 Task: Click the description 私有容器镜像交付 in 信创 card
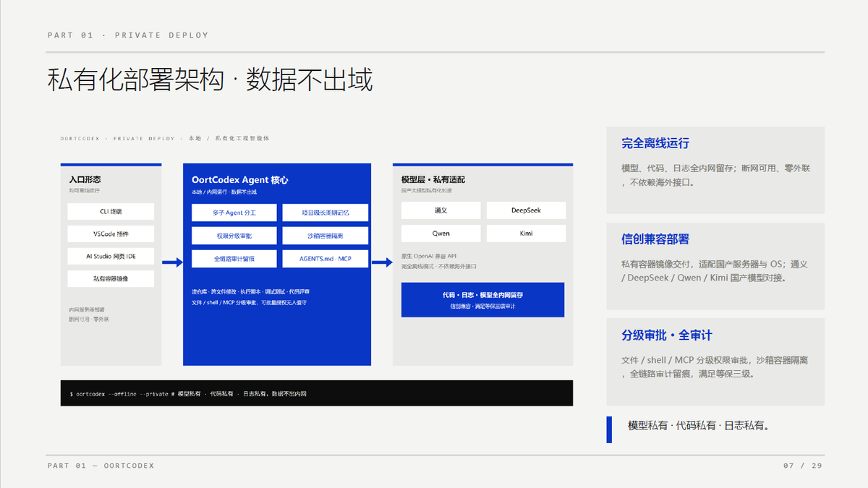point(714,271)
